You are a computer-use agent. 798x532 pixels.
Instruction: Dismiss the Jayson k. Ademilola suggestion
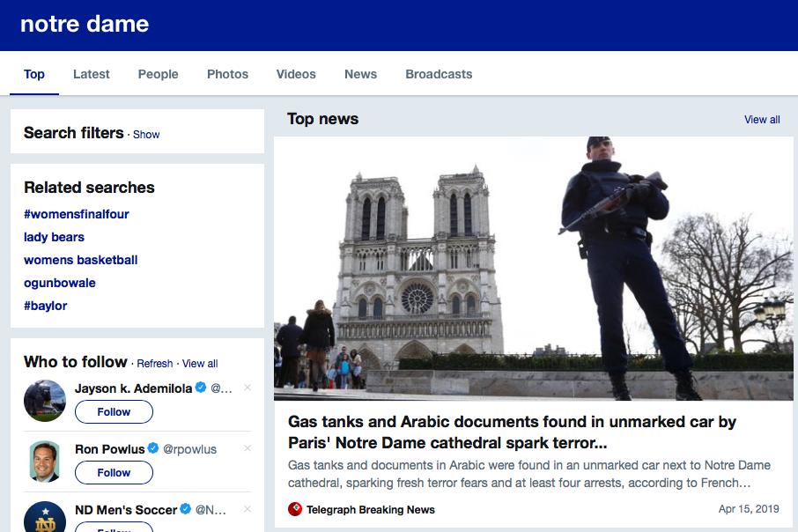[x=248, y=388]
